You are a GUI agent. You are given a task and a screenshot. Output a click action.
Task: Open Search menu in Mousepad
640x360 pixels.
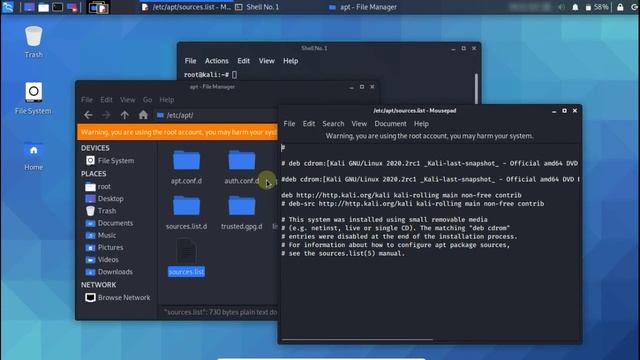[x=333, y=124]
